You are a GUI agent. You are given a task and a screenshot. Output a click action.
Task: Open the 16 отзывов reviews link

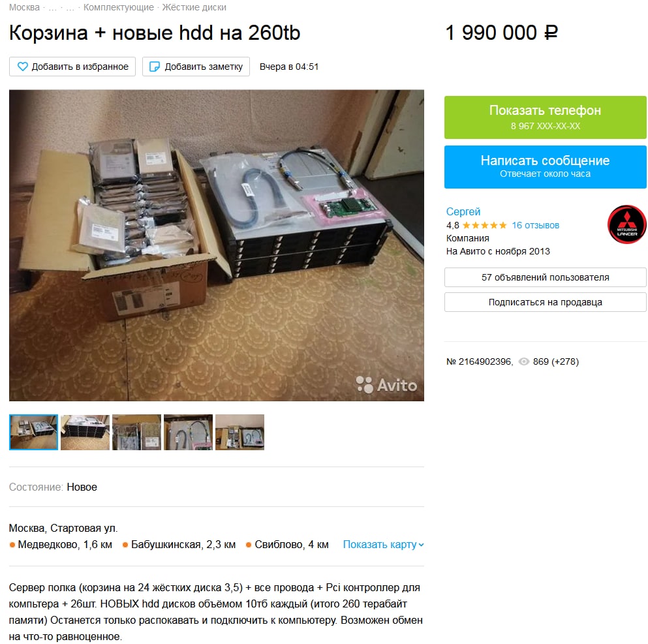(x=535, y=225)
